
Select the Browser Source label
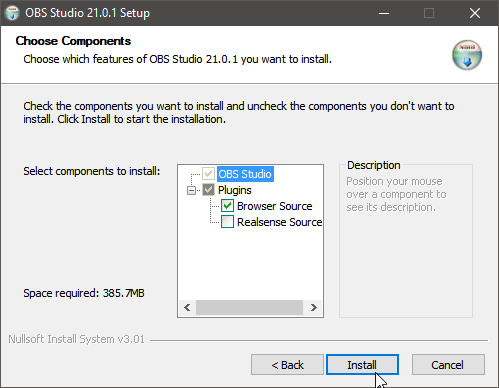[x=275, y=206]
